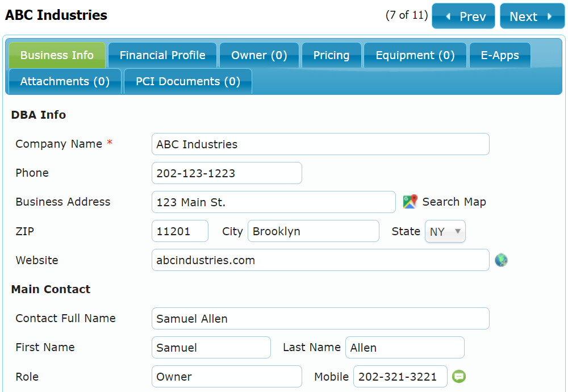
Task: Click the Search Map link text
Action: [454, 202]
